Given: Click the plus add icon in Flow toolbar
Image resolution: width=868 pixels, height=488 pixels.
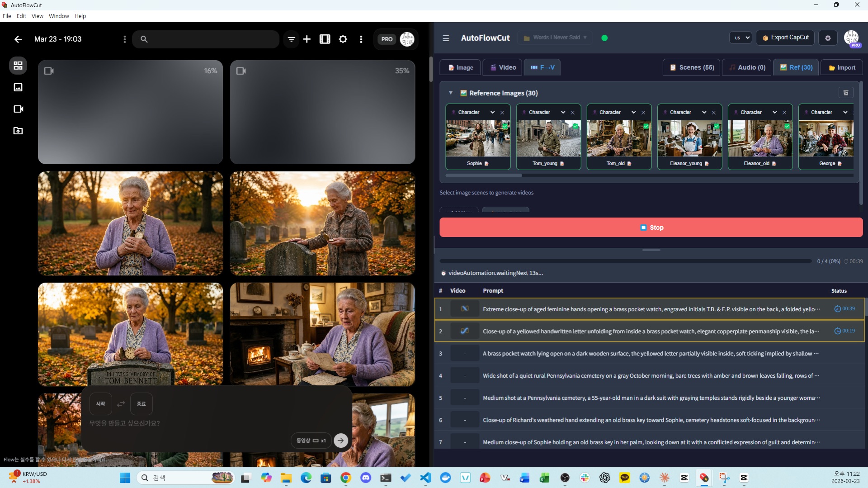Looking at the screenshot, I should [x=307, y=39].
